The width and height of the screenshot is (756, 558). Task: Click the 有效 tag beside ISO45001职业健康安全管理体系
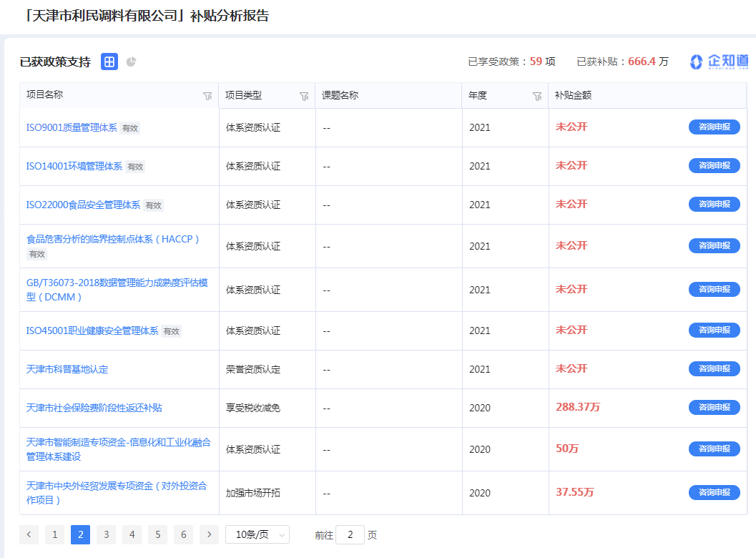[x=171, y=331]
